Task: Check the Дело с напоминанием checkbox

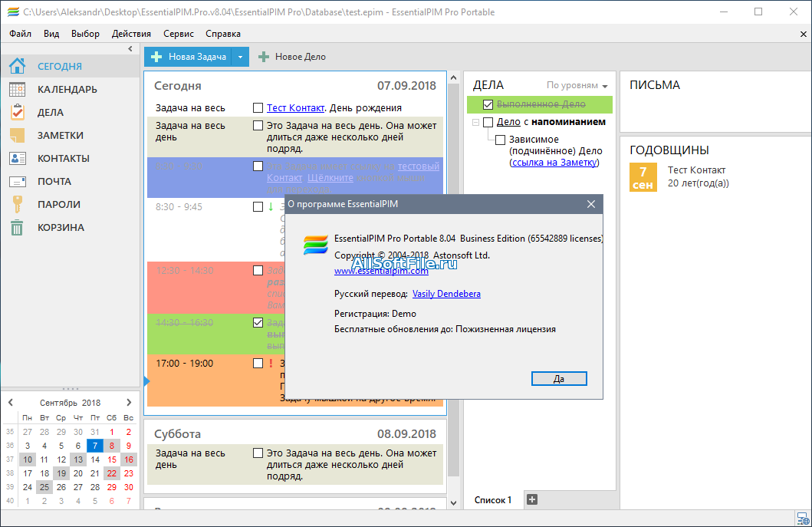Action: point(488,122)
